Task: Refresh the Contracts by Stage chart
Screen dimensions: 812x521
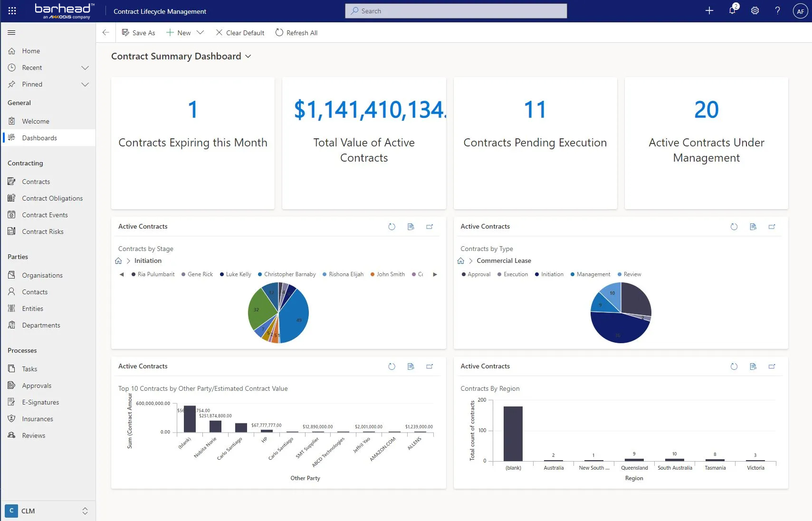Action: [x=392, y=227]
